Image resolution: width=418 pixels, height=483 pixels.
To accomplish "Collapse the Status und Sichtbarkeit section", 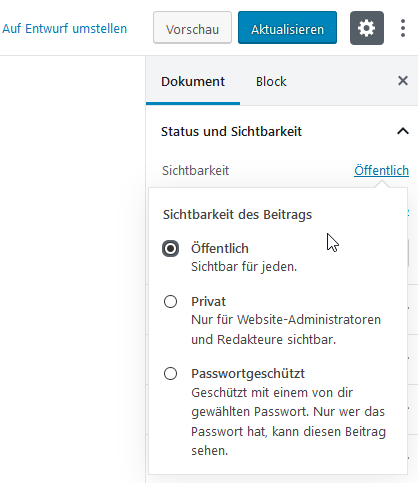I will tap(403, 131).
